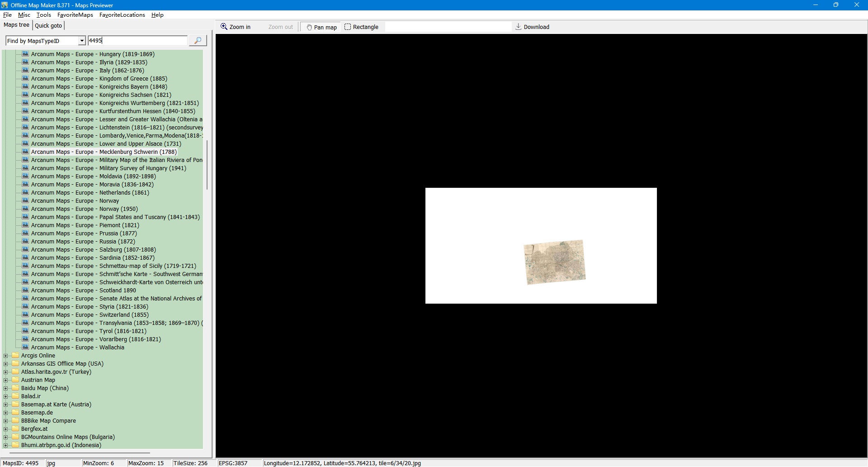Click the magnifier search button
This screenshot has height=467, width=868.
[198, 41]
